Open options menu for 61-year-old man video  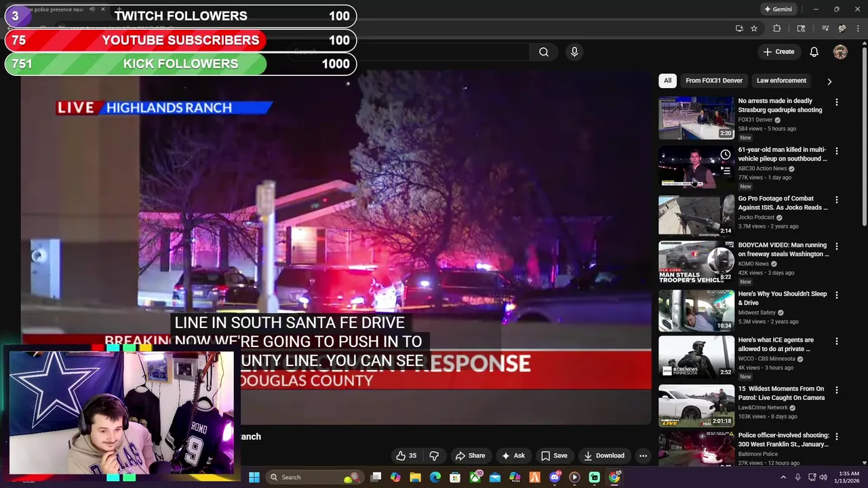click(836, 150)
